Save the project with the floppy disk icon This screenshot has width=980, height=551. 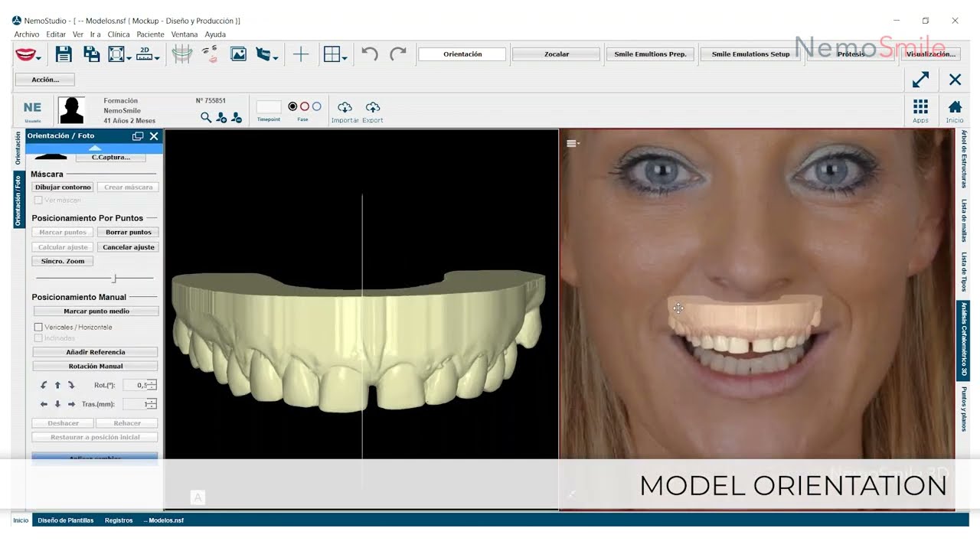[x=64, y=54]
